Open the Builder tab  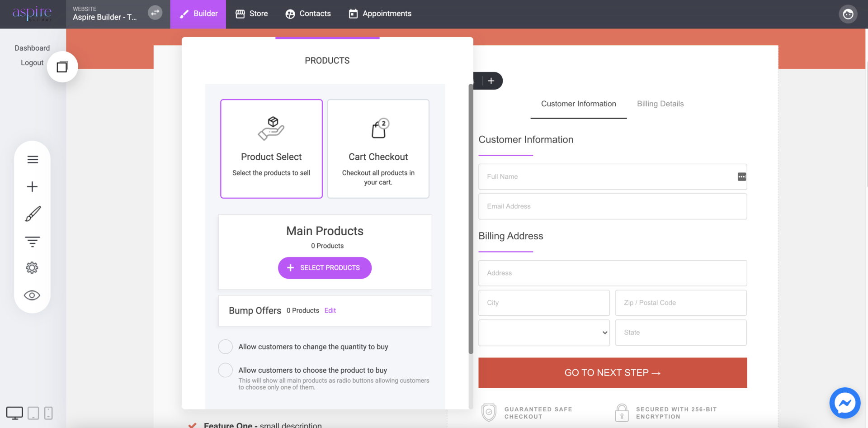tap(198, 14)
